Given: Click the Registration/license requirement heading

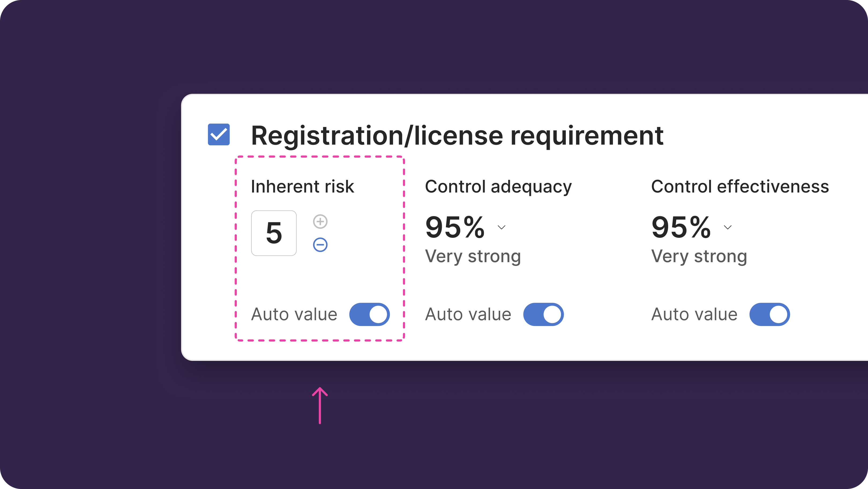Looking at the screenshot, I should point(457,136).
